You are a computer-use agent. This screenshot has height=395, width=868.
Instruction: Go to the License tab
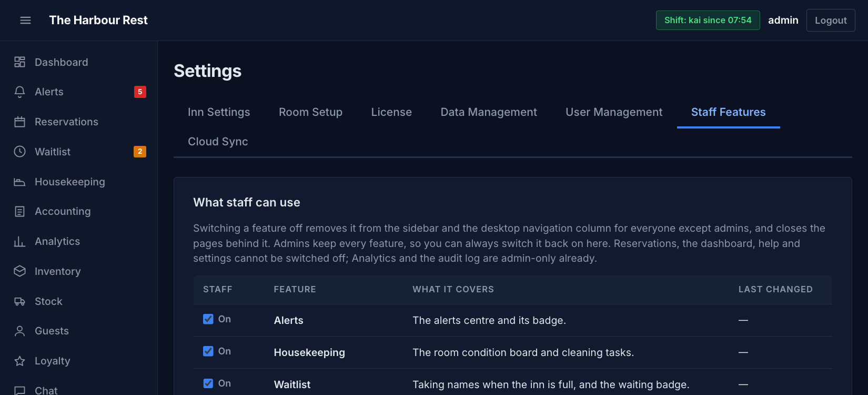click(x=391, y=112)
